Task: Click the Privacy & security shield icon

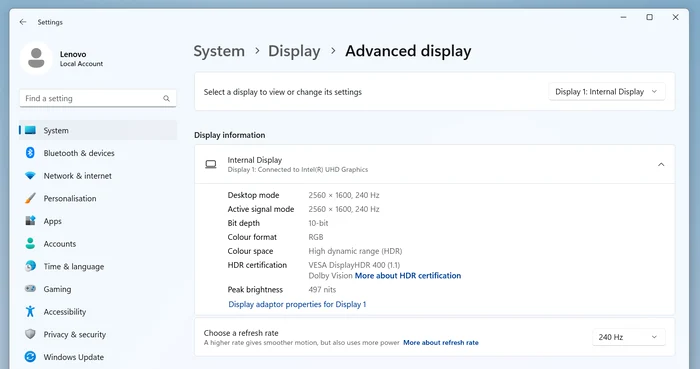Action: [30, 334]
